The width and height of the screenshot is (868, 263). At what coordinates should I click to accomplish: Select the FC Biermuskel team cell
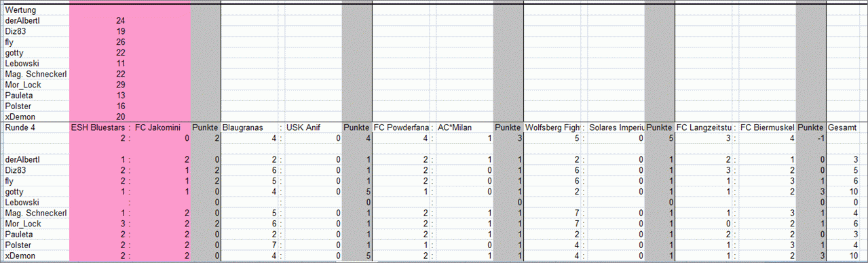tap(768, 127)
